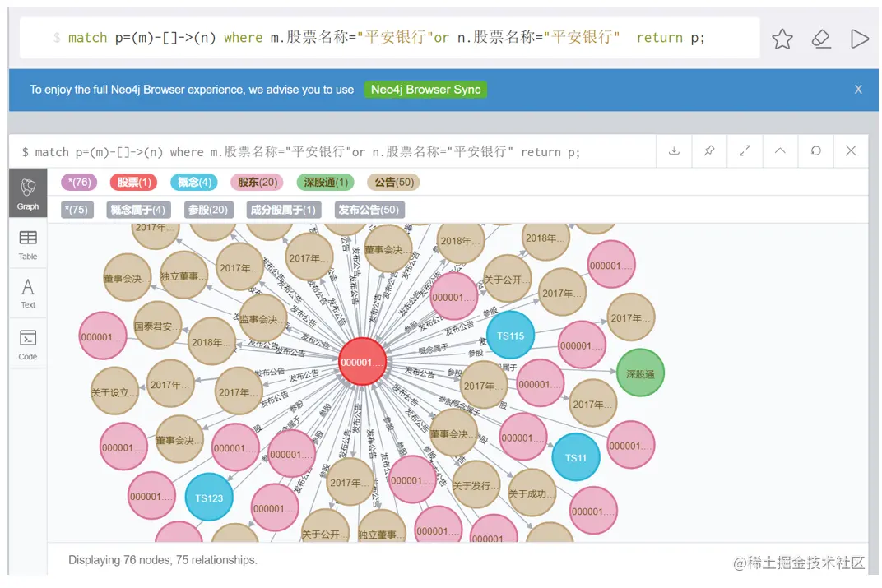Click the query text in result frame header
Viewport: 882px width, 588px height.
point(301,152)
